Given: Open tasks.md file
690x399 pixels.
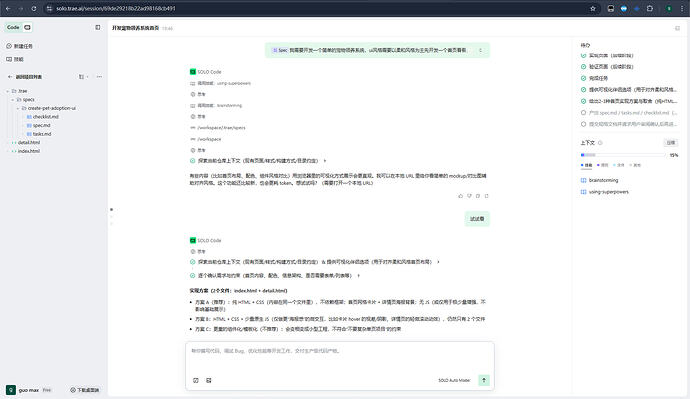Looking at the screenshot, I should [x=39, y=134].
